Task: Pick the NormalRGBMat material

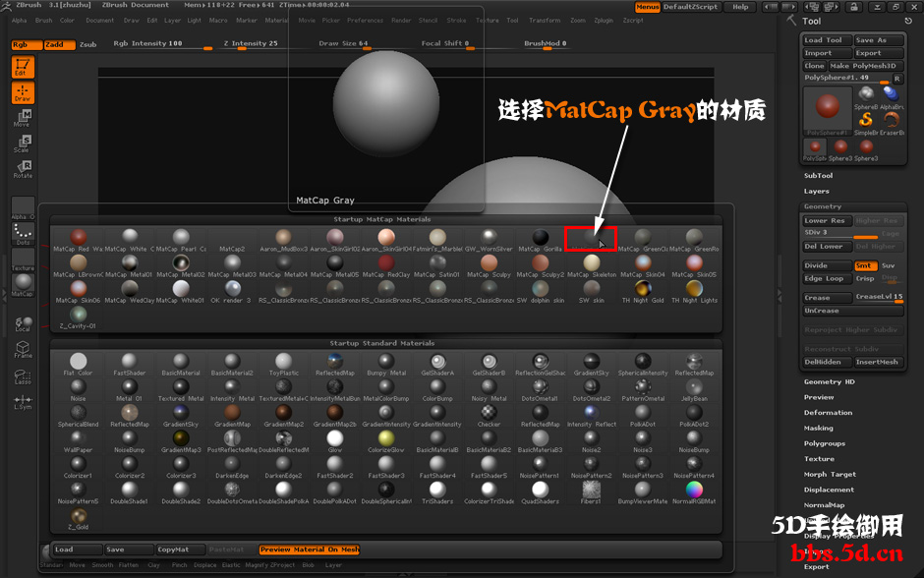Action: (x=694, y=492)
